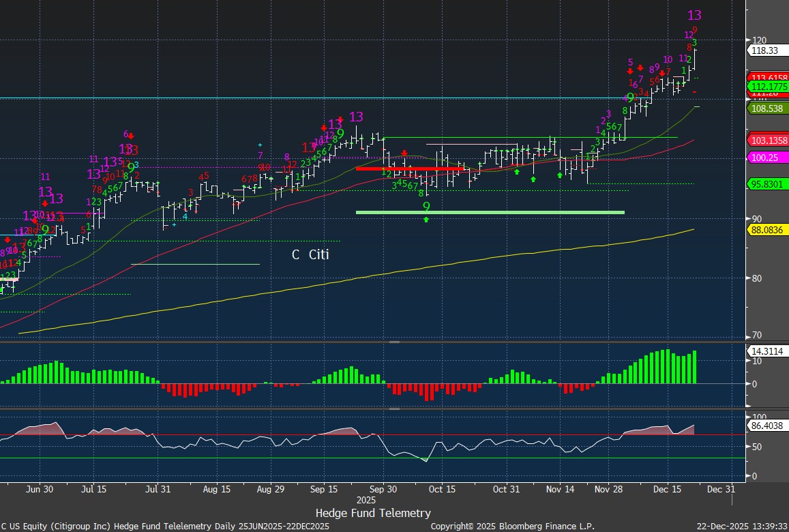Click the large magenta 13 at chart top right

point(694,15)
